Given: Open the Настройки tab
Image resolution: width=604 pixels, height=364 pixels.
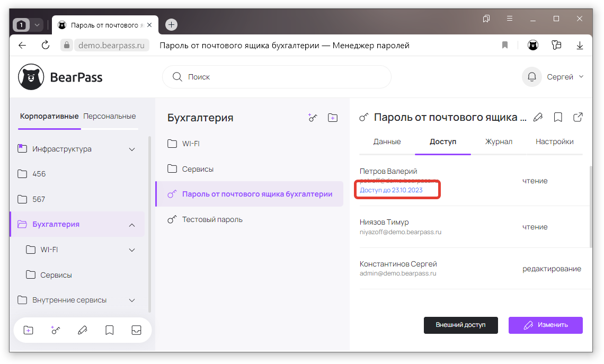Looking at the screenshot, I should [554, 142].
